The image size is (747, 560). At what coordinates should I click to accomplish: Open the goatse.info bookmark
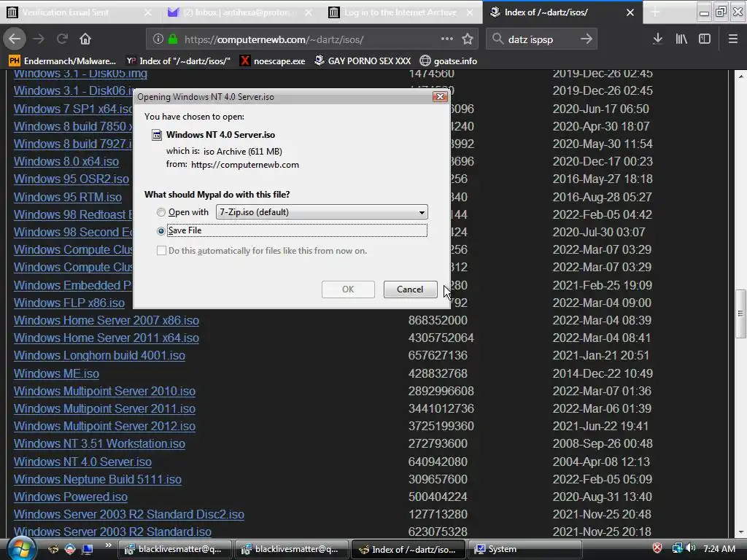pos(449,61)
